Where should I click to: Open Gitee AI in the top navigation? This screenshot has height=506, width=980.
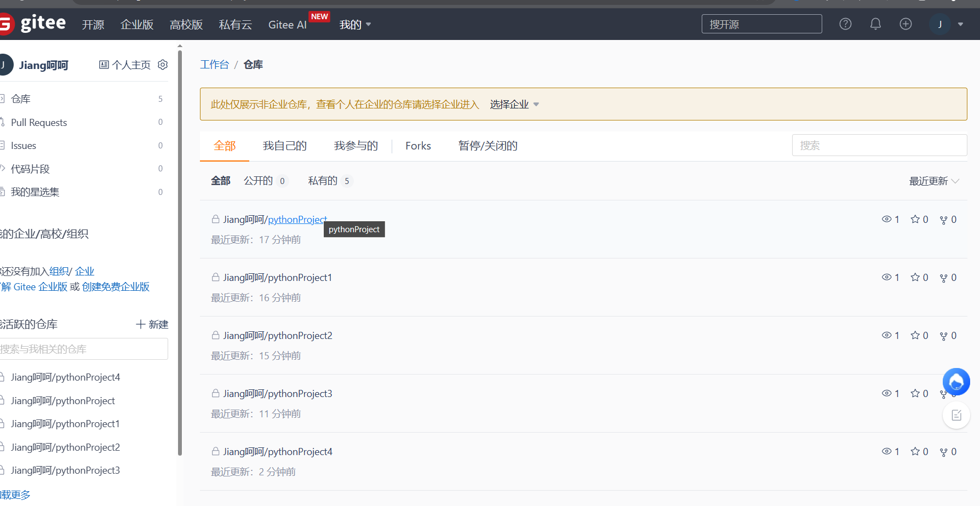[x=288, y=25]
